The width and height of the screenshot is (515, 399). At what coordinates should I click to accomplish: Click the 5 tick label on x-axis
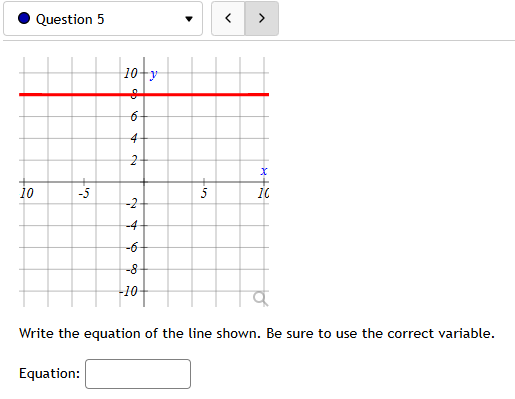[x=204, y=193]
